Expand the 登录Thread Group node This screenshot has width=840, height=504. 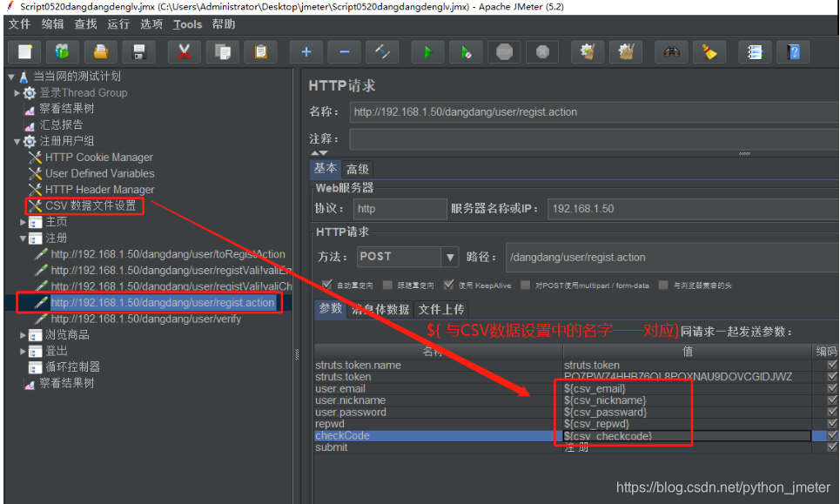[17, 92]
